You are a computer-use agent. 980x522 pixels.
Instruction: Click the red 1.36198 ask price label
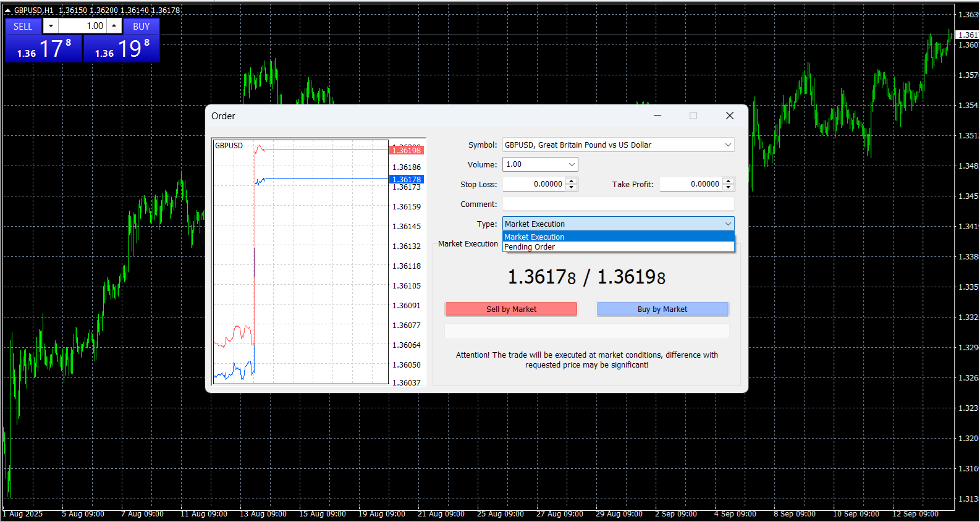[407, 150]
